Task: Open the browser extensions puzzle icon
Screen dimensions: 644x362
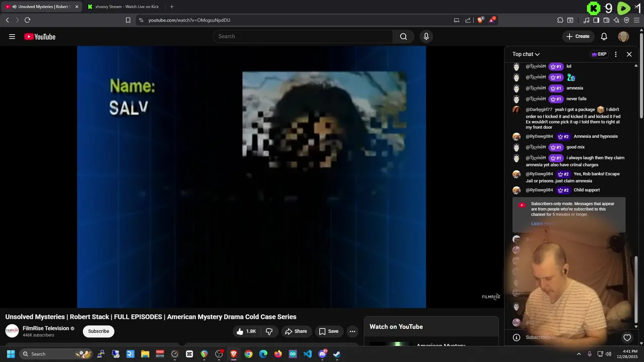Action: coord(560,20)
